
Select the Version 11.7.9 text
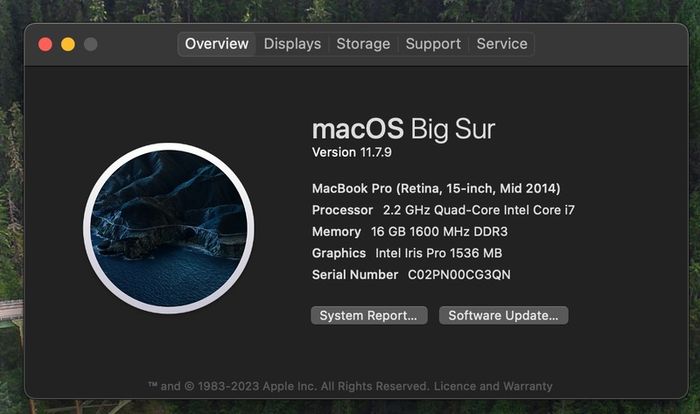coord(352,152)
